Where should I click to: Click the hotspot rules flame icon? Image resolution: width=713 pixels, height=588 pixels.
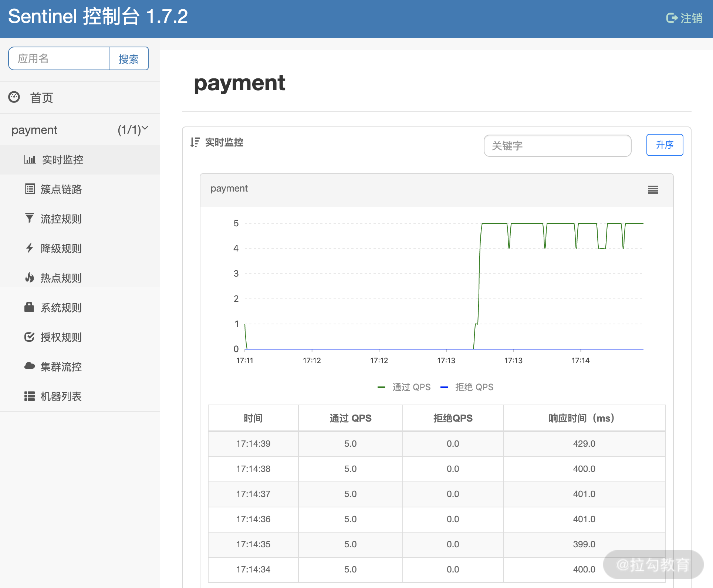click(x=30, y=277)
